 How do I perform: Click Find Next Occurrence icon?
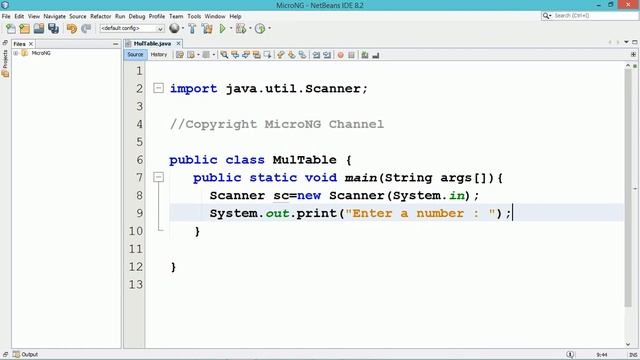[246, 55]
